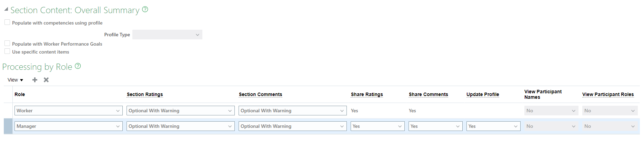The width and height of the screenshot is (644, 142).
Task: Enable Populate with competencies using profile
Action: [x=7, y=22]
